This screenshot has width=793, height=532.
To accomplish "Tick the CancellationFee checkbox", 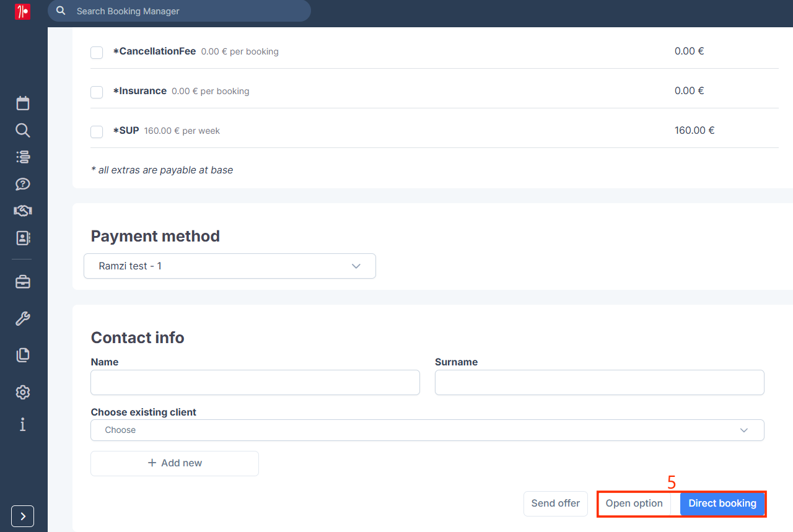I will coord(97,53).
